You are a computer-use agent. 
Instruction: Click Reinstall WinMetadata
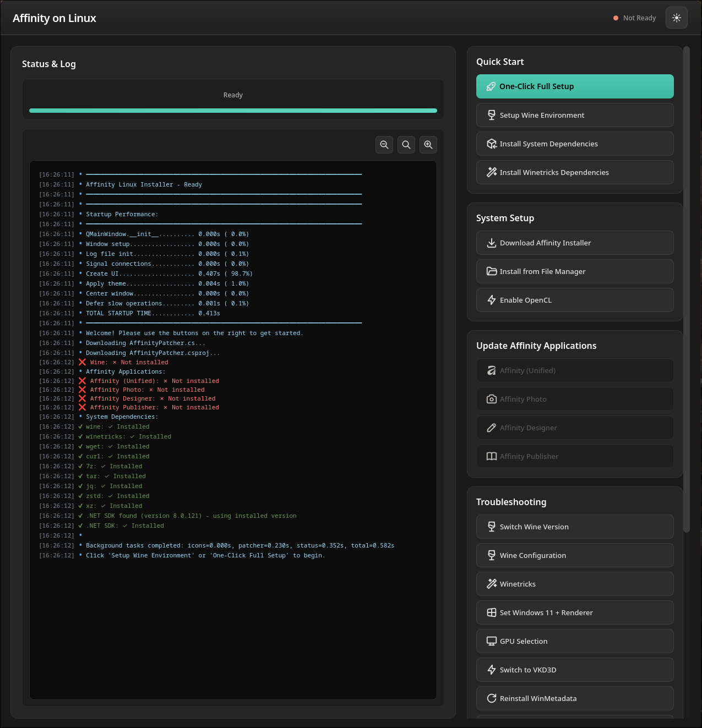tap(574, 698)
